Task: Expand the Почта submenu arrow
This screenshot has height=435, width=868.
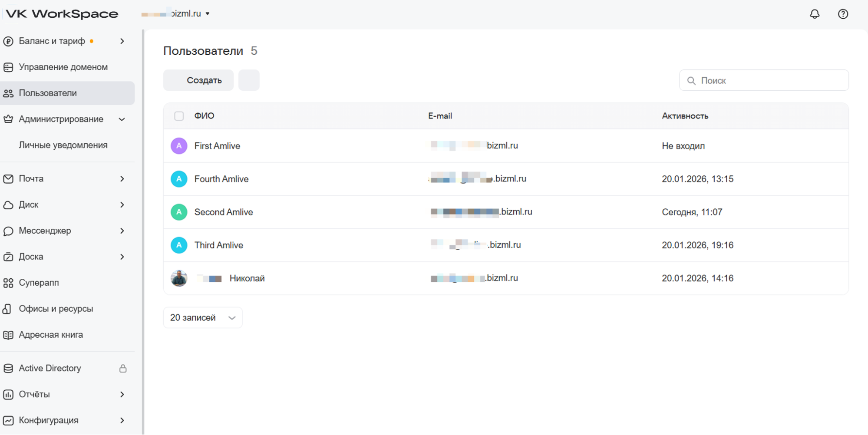Action: [x=122, y=179]
